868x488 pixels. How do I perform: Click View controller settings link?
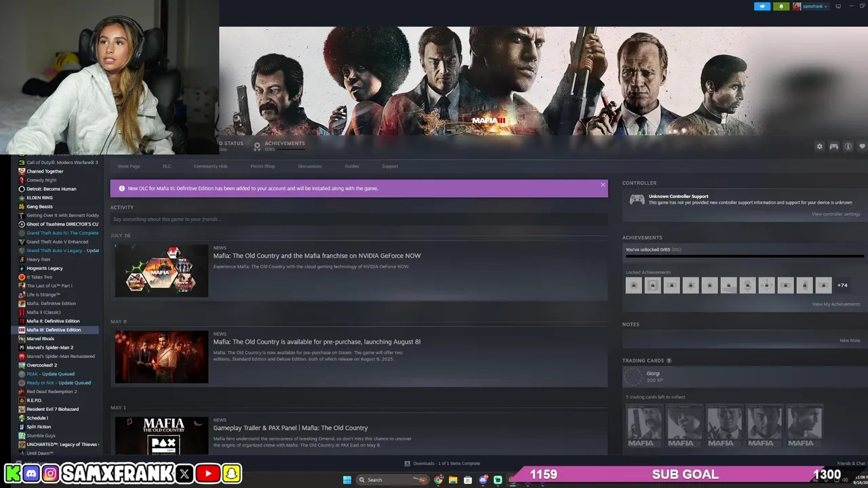[835, 214]
